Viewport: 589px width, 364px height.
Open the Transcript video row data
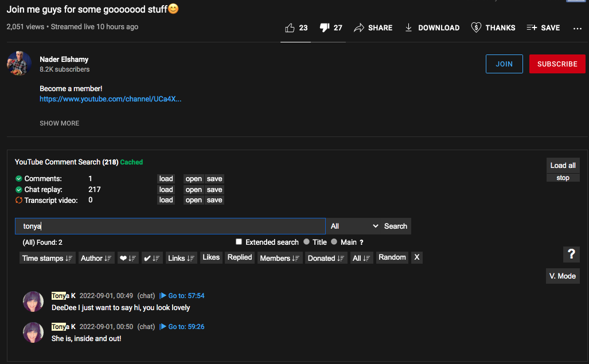(193, 200)
